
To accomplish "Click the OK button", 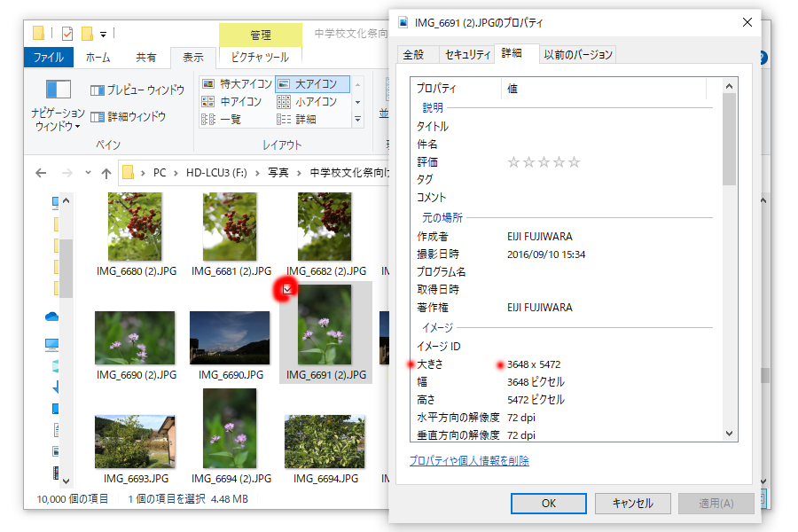I will click(549, 504).
